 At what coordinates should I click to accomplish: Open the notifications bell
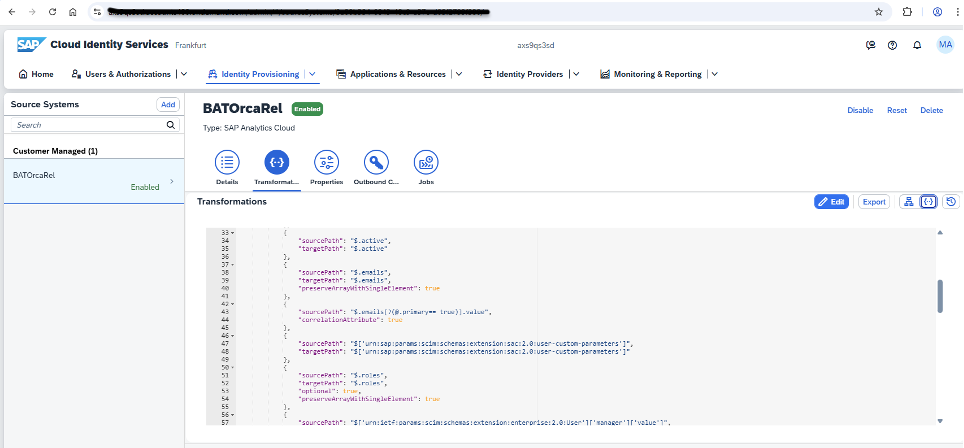coord(917,45)
